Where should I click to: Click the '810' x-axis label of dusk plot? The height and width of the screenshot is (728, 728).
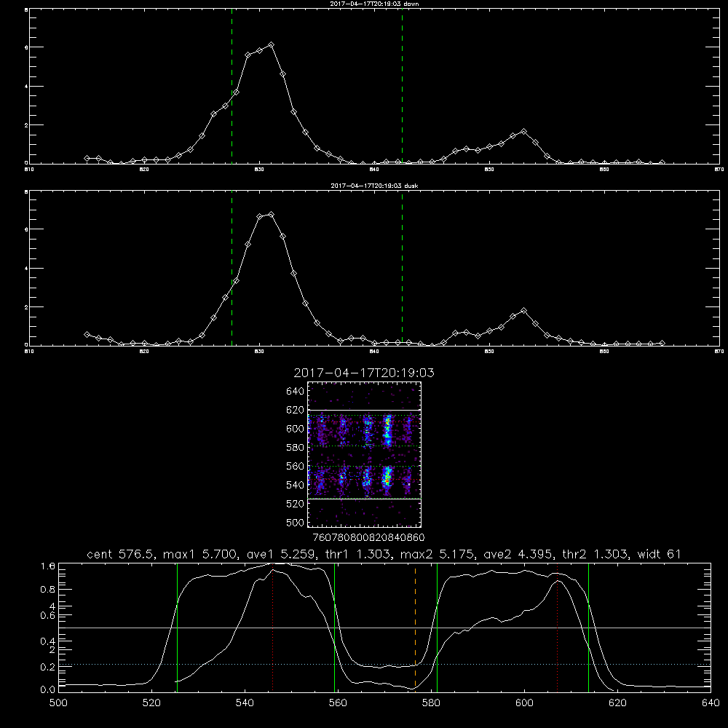(x=29, y=352)
